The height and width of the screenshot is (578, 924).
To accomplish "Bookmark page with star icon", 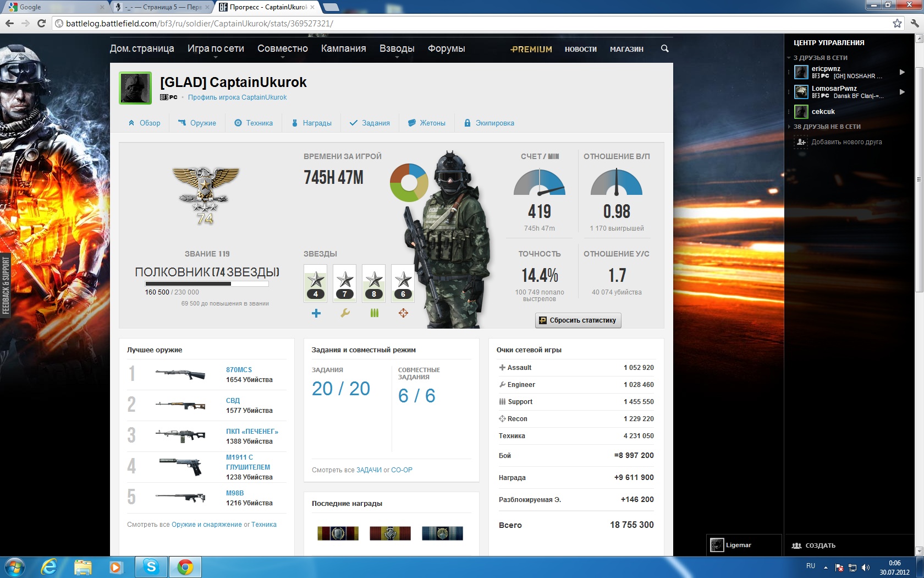I will click(897, 23).
